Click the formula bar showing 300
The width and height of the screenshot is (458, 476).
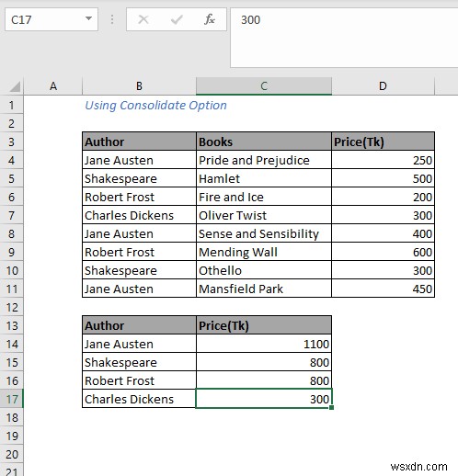click(344, 38)
